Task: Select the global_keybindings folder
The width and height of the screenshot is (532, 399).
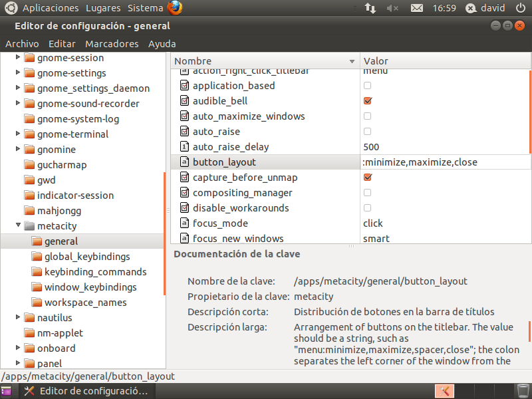Action: (87, 257)
